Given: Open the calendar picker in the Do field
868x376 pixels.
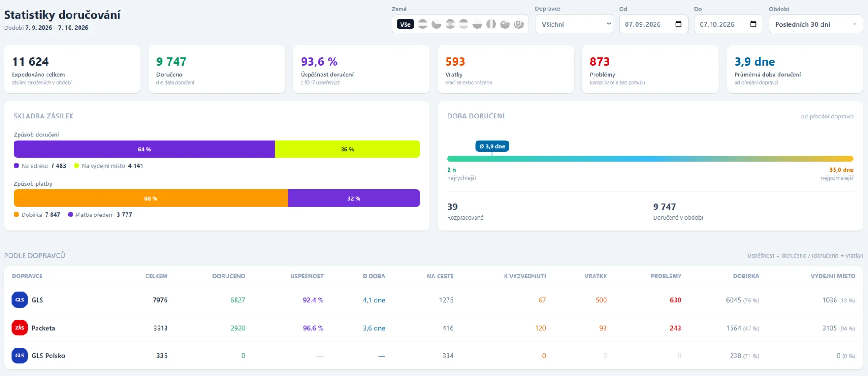Looking at the screenshot, I should point(753,24).
